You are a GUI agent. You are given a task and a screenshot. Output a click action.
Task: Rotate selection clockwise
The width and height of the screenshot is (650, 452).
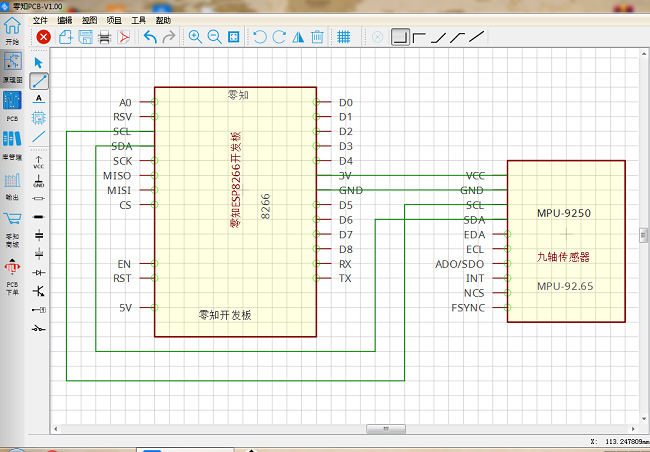tap(279, 37)
